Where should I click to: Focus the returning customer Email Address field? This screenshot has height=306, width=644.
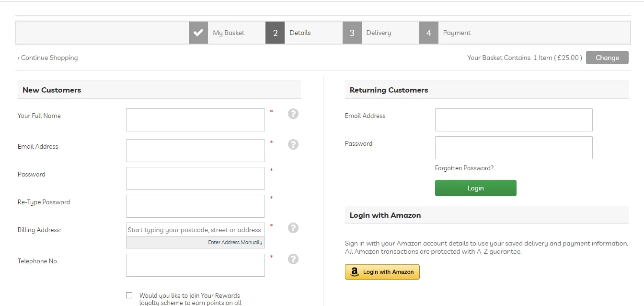pyautogui.click(x=514, y=120)
